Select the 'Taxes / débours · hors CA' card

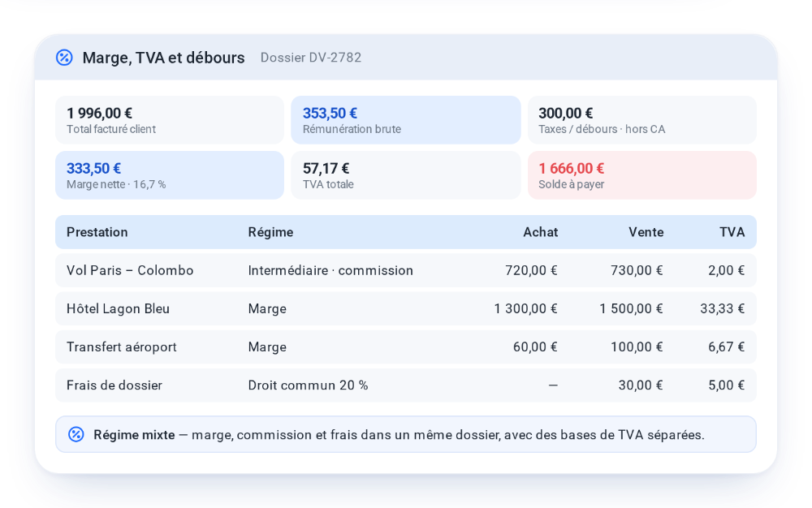[642, 120]
